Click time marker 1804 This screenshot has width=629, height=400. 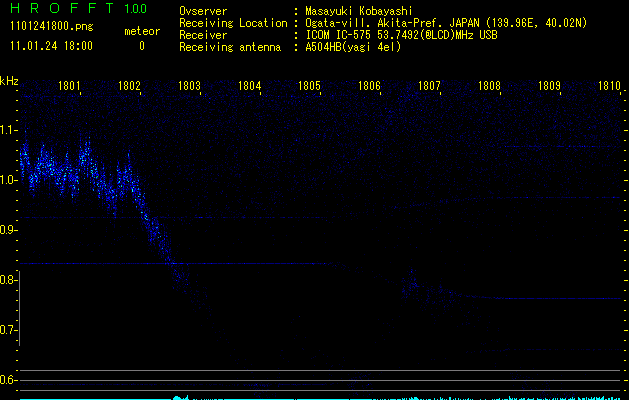249,86
